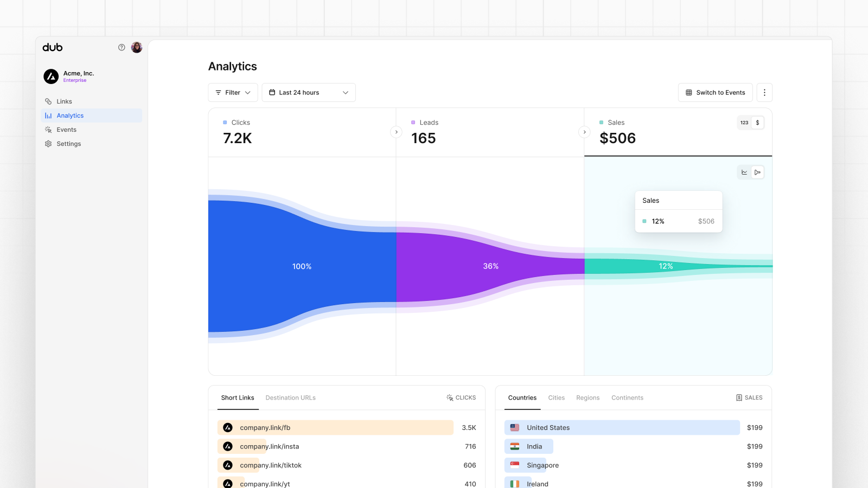Click the help question mark icon

coord(122,47)
